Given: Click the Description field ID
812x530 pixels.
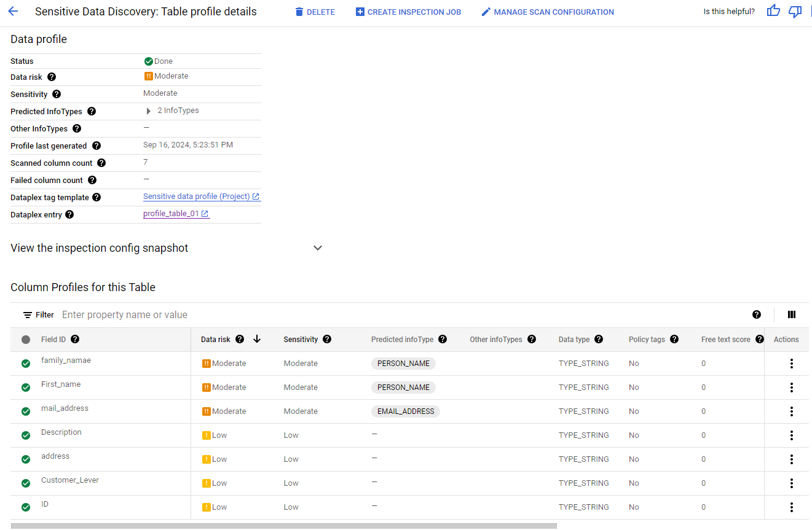Looking at the screenshot, I should click(x=61, y=432).
